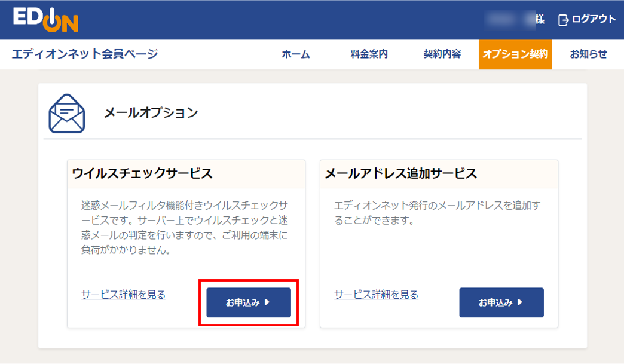Click the EDION logo
The image size is (624, 364).
click(x=45, y=19)
